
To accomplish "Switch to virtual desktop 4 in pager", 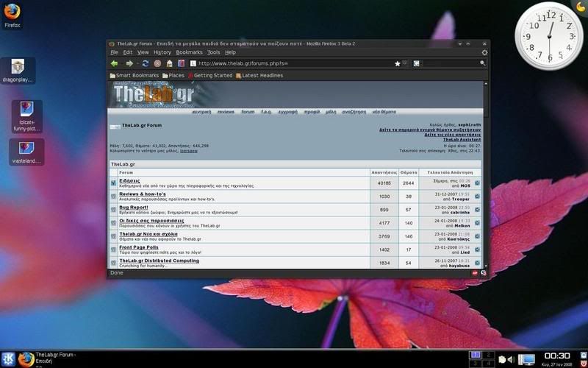I will pos(488,364).
